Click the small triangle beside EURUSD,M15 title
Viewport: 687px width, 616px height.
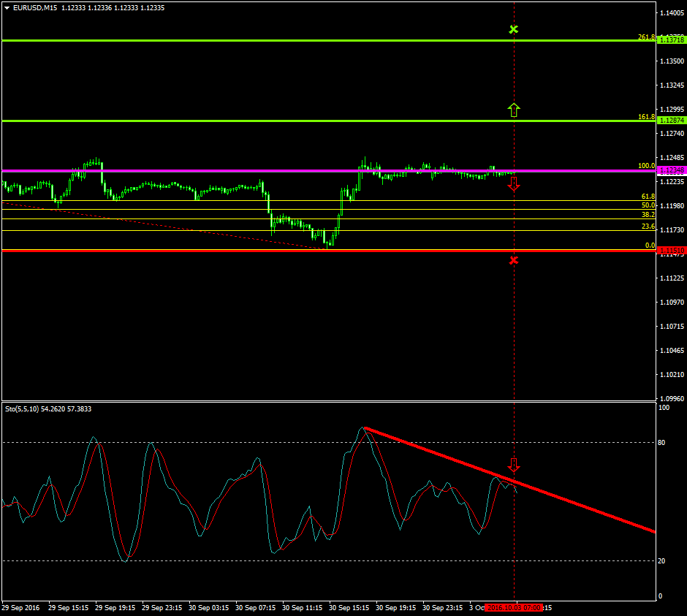tap(7, 8)
